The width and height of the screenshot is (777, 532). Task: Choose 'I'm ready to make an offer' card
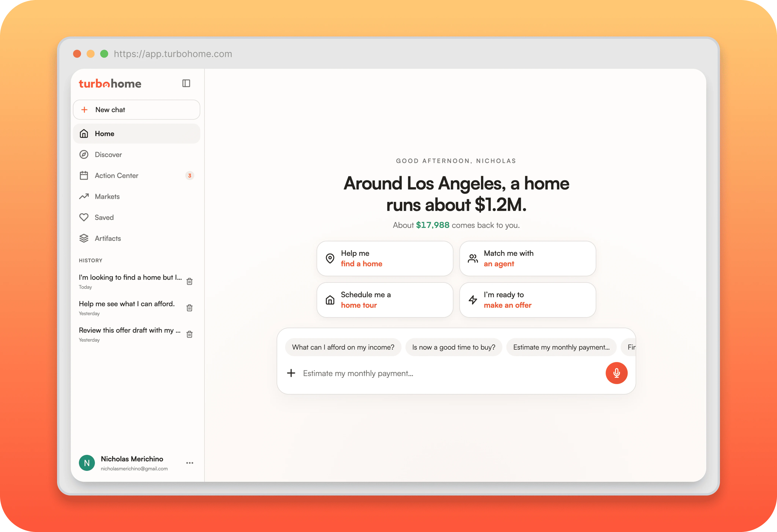coord(528,300)
